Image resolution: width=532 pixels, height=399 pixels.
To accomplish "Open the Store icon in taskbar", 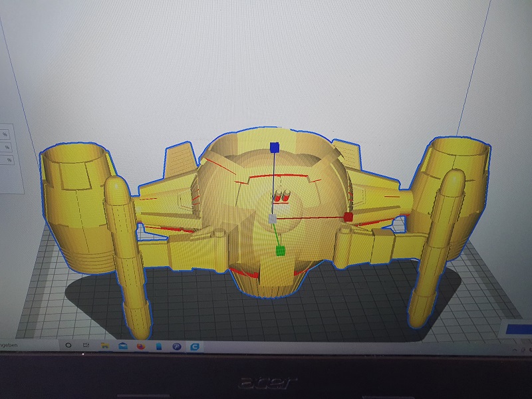I will pos(159,346).
